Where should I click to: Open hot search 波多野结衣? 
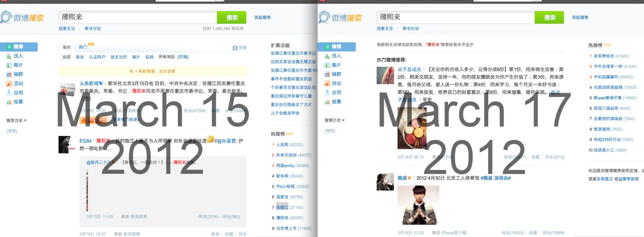coord(604,56)
